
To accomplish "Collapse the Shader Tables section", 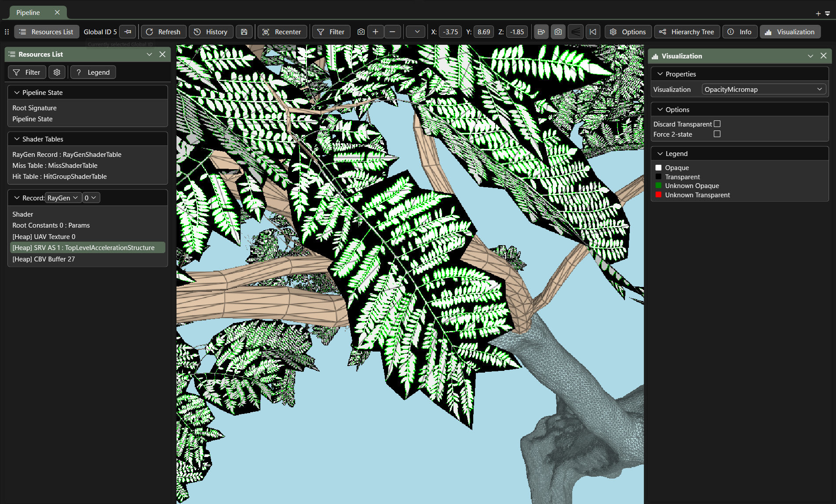I will [17, 139].
